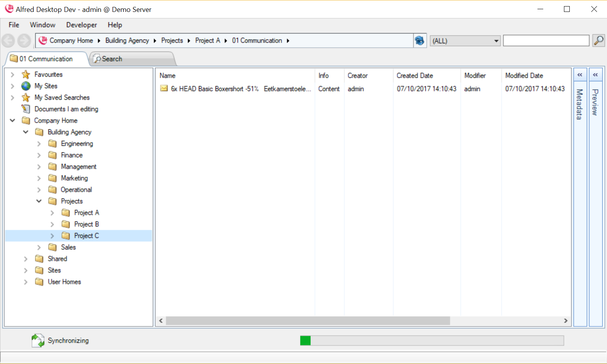
Task: Expand the Project A tree node
Action: point(52,213)
